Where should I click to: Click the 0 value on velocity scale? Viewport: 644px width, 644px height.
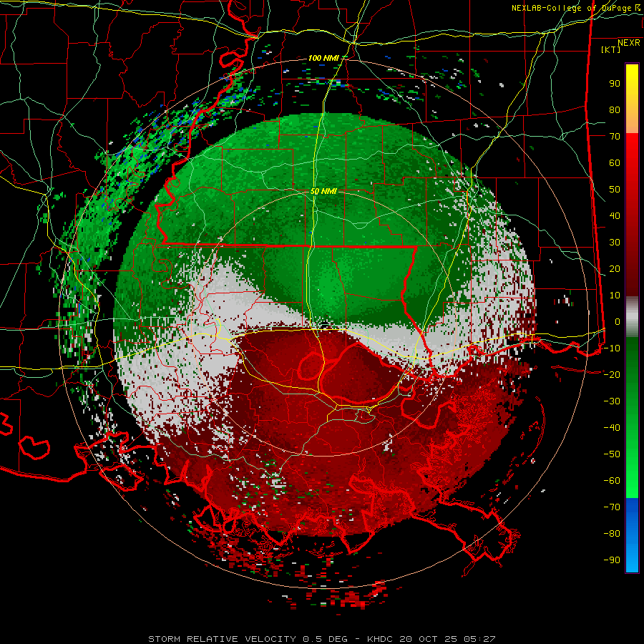[x=618, y=322]
